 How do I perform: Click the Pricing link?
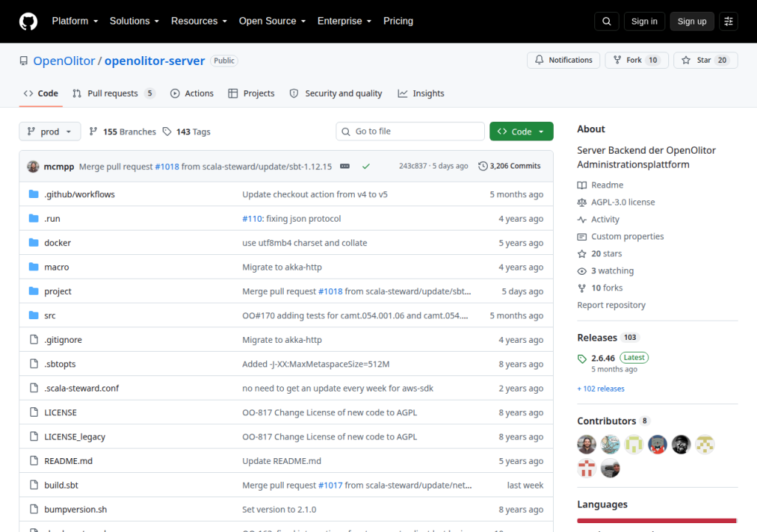(398, 21)
